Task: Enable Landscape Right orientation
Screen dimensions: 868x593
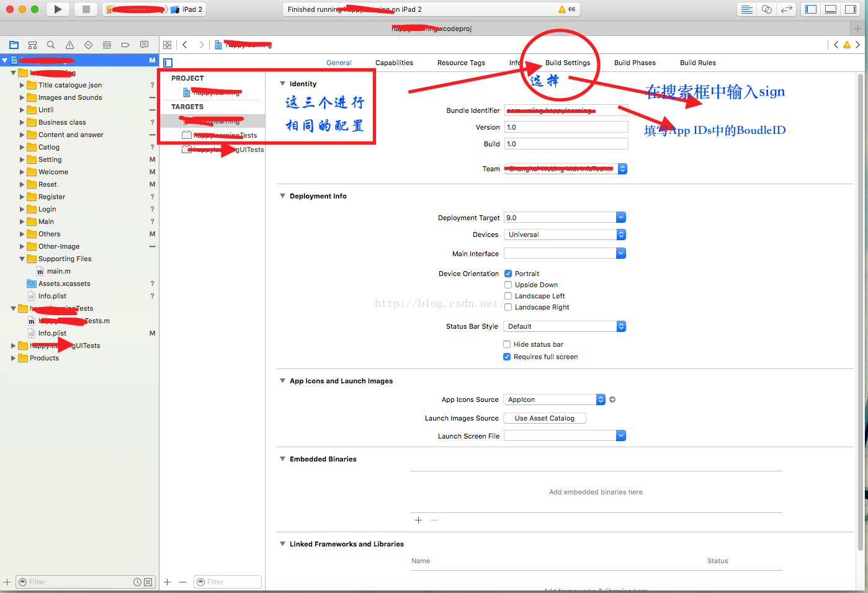Action: tap(508, 307)
